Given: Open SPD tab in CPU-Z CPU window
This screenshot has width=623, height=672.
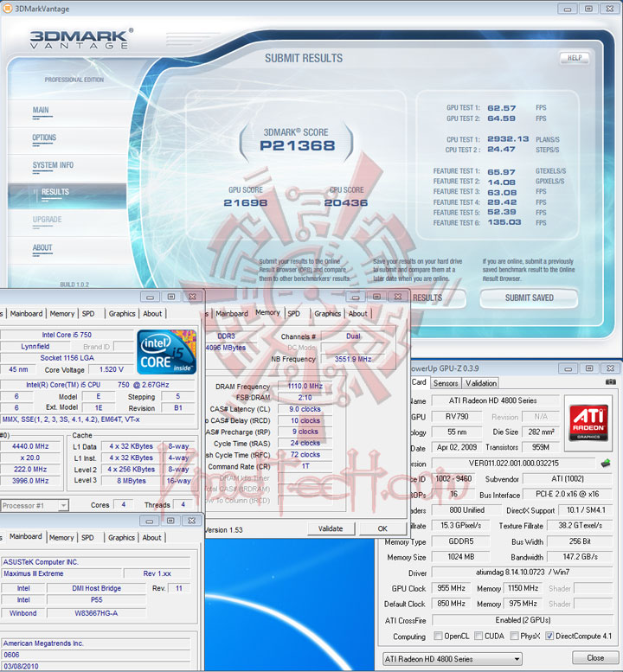Looking at the screenshot, I should [88, 314].
